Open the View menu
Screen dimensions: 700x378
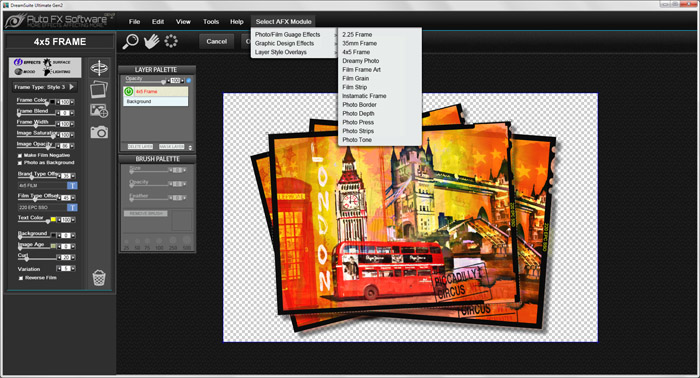[183, 21]
